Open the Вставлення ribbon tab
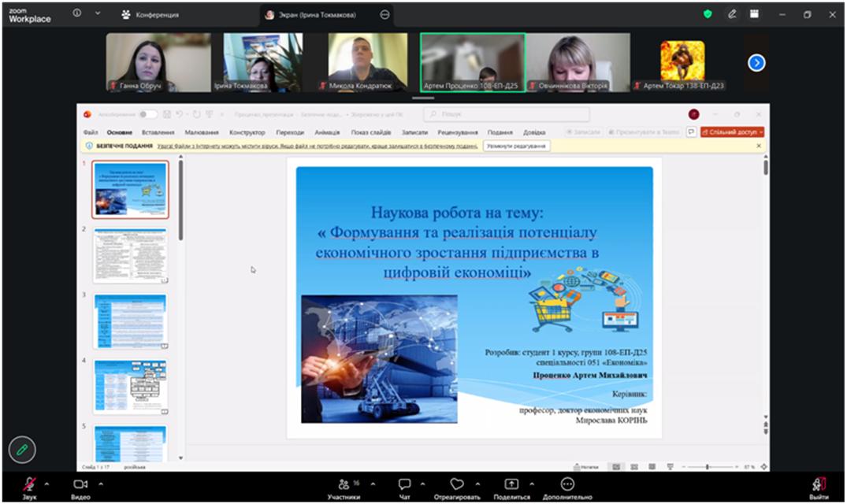The width and height of the screenshot is (847, 504). coord(158,132)
